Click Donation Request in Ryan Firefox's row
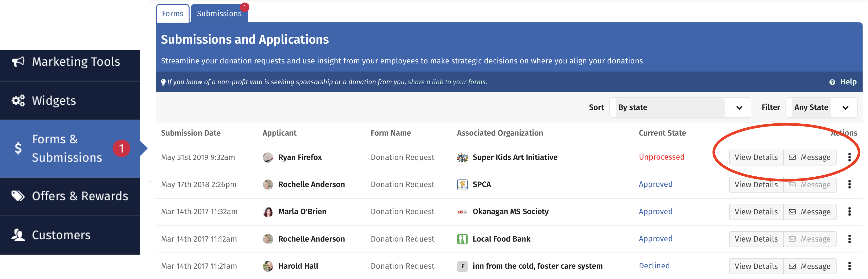Viewport: 868px width, 279px height. point(402,157)
